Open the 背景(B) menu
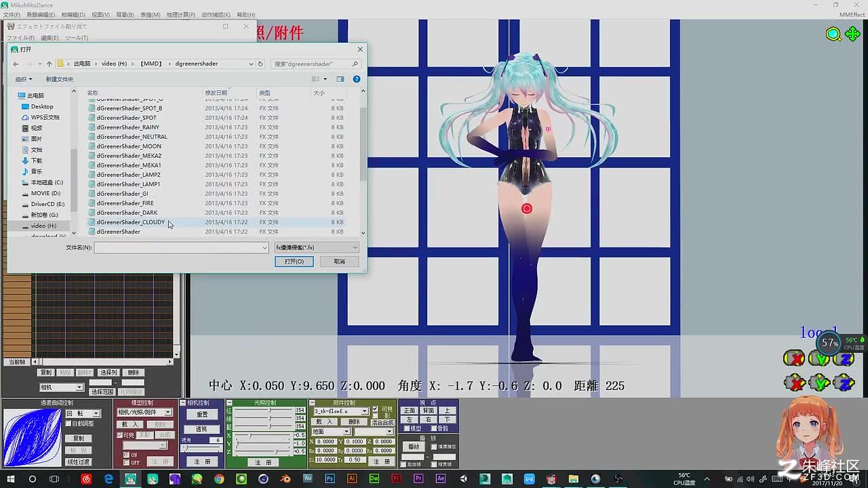Image resolution: width=868 pixels, height=488 pixels. tap(125, 14)
